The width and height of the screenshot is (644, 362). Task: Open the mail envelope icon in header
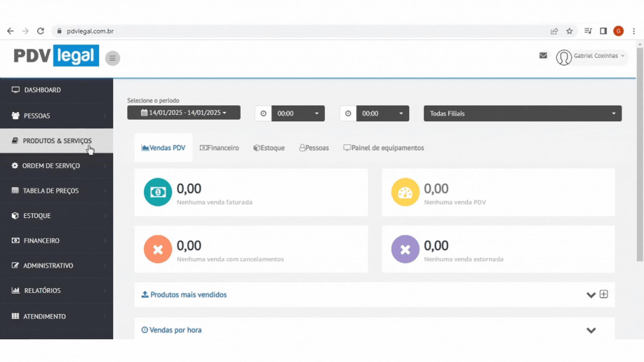[543, 56]
